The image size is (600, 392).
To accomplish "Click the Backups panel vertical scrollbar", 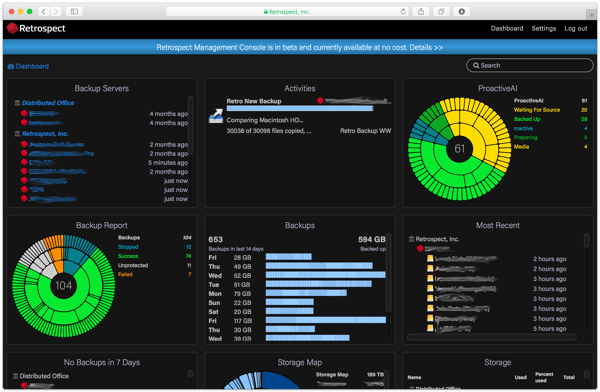I will (388, 273).
